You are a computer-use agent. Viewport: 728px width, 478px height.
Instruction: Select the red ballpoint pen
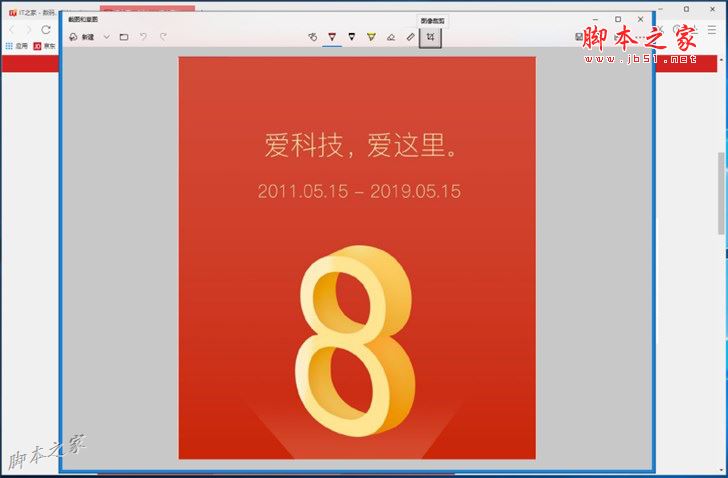pos(332,37)
